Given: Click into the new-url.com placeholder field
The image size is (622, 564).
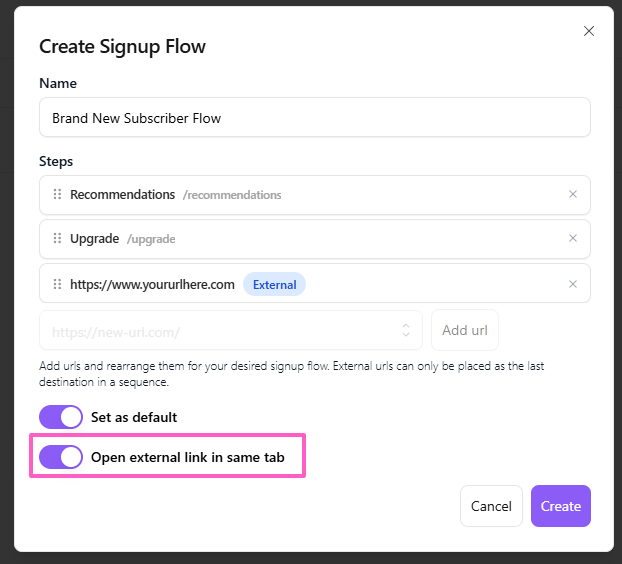Looking at the screenshot, I should pos(220,330).
